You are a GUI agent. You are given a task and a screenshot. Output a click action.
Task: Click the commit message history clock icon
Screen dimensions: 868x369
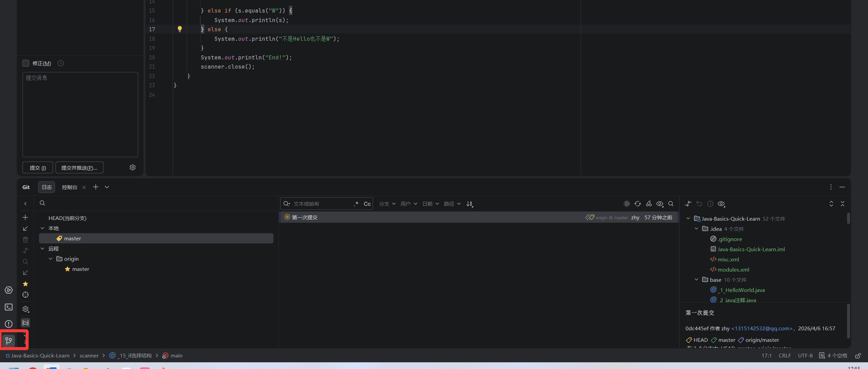(61, 63)
